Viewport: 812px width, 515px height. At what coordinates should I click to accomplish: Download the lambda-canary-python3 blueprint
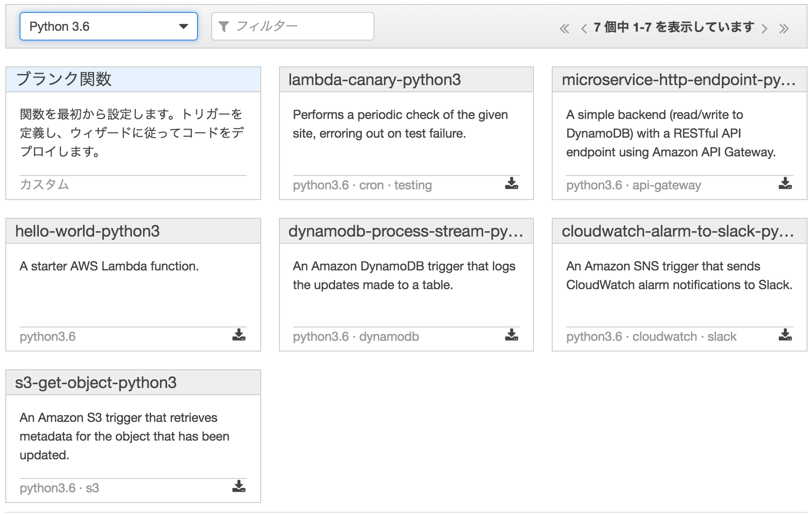point(511,184)
